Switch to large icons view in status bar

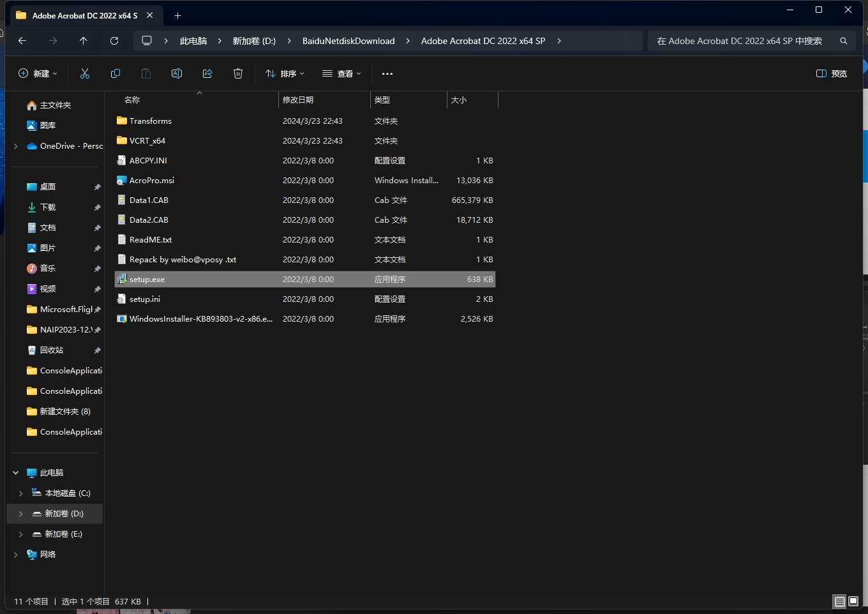click(853, 601)
